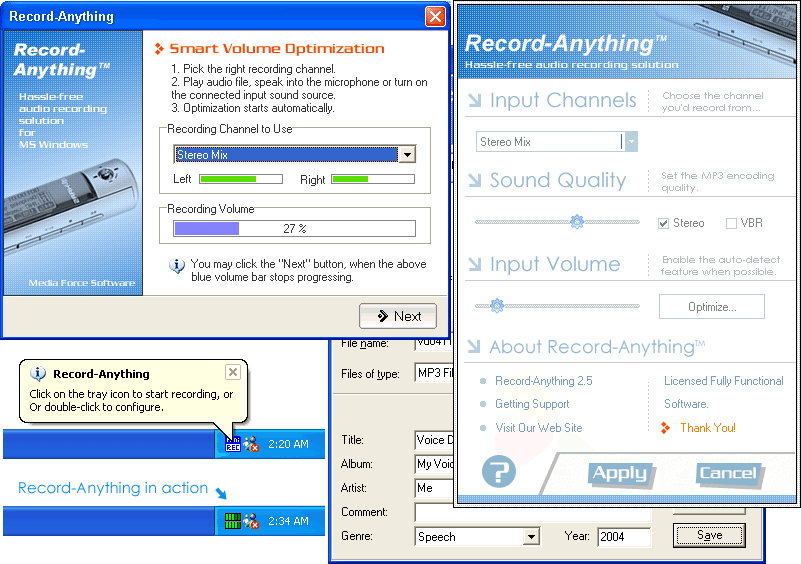The height and width of the screenshot is (564, 801).
Task: Click the Input Volume slider handle
Action: coord(497,306)
